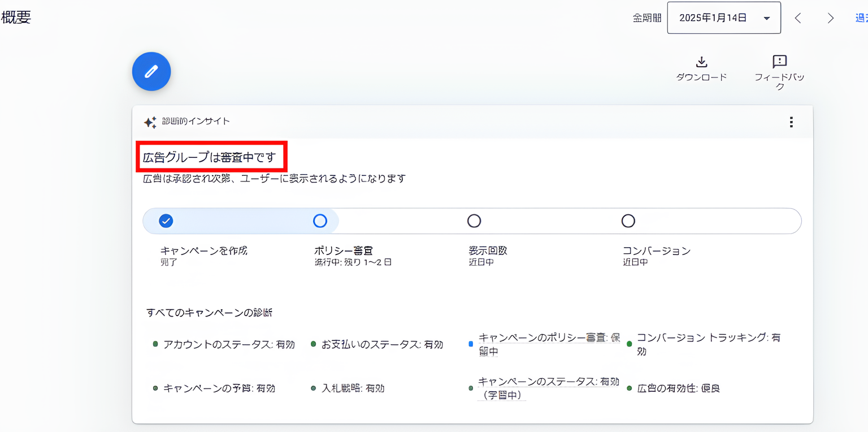Select the 表示回数 step circle
This screenshot has height=432, width=868.
tap(474, 221)
